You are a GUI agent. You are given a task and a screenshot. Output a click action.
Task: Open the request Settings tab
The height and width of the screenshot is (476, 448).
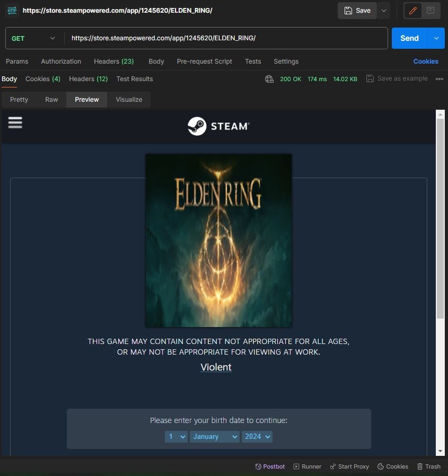coord(286,61)
